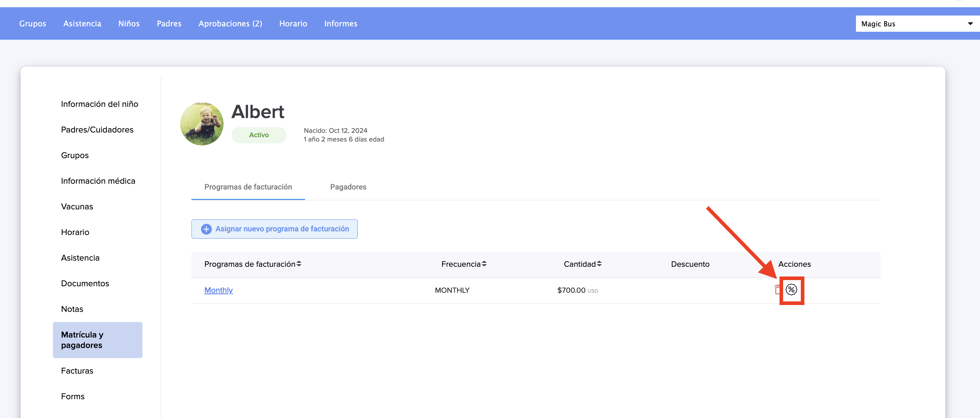
Task: Click Asignar nuevo programa de facturación
Action: (282, 229)
